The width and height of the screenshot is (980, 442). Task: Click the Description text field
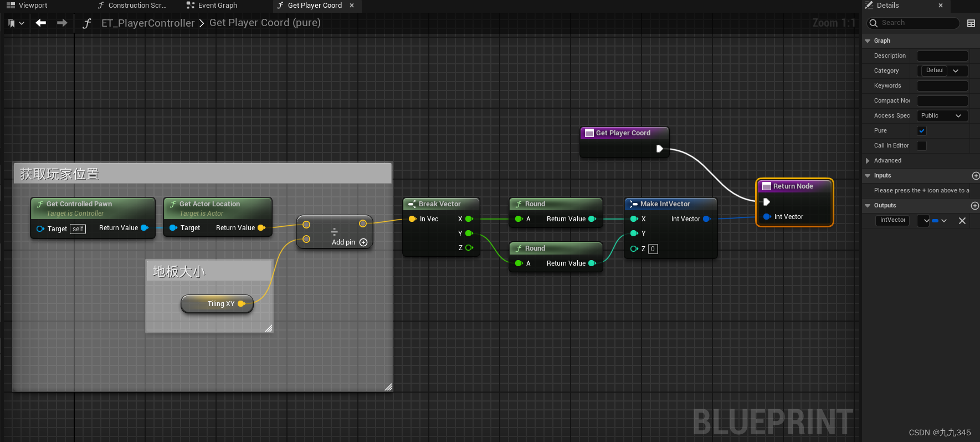[x=942, y=56]
